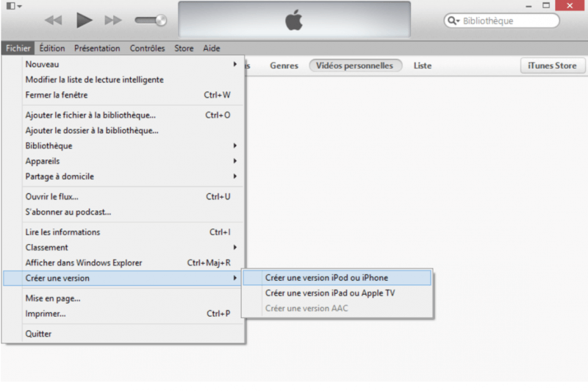The width and height of the screenshot is (588, 391).
Task: Focus the Bibliothèque search field
Action: pyautogui.click(x=502, y=21)
